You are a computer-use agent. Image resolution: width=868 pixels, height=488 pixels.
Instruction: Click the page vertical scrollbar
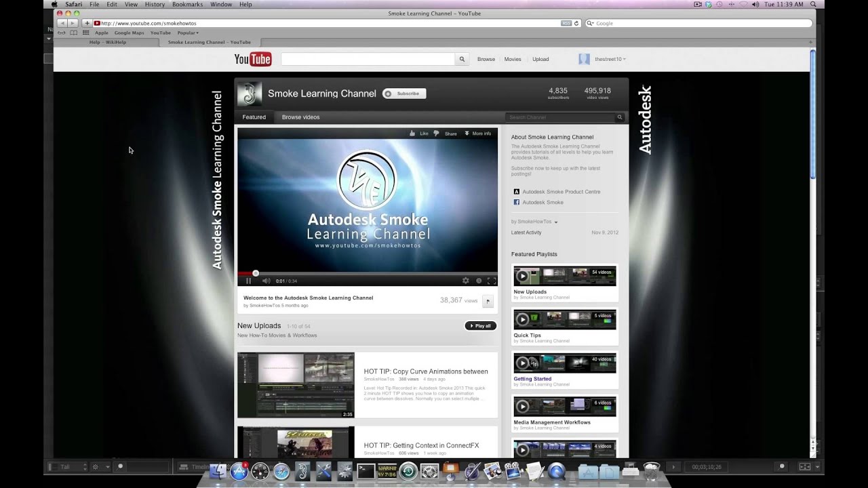click(x=813, y=114)
